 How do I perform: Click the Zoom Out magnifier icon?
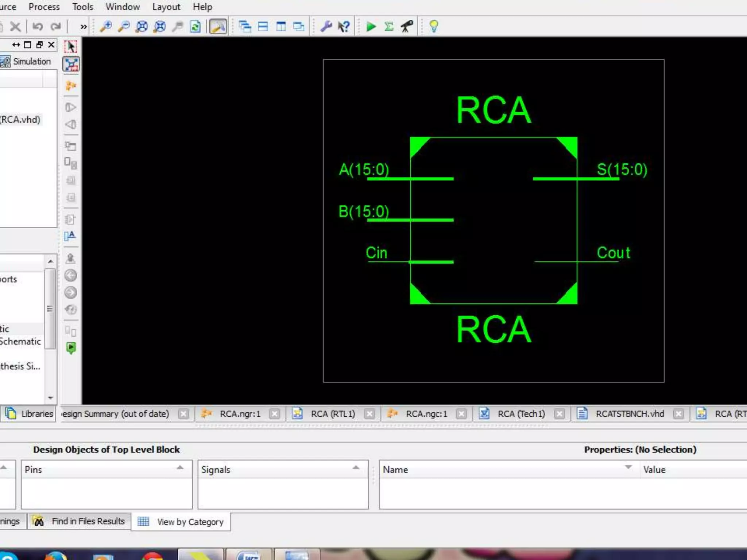point(124,26)
